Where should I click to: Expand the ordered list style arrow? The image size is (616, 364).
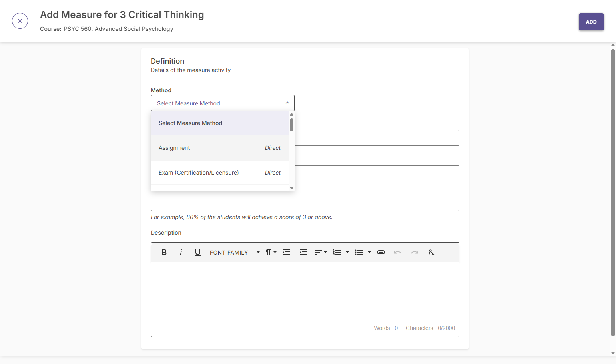click(347, 252)
